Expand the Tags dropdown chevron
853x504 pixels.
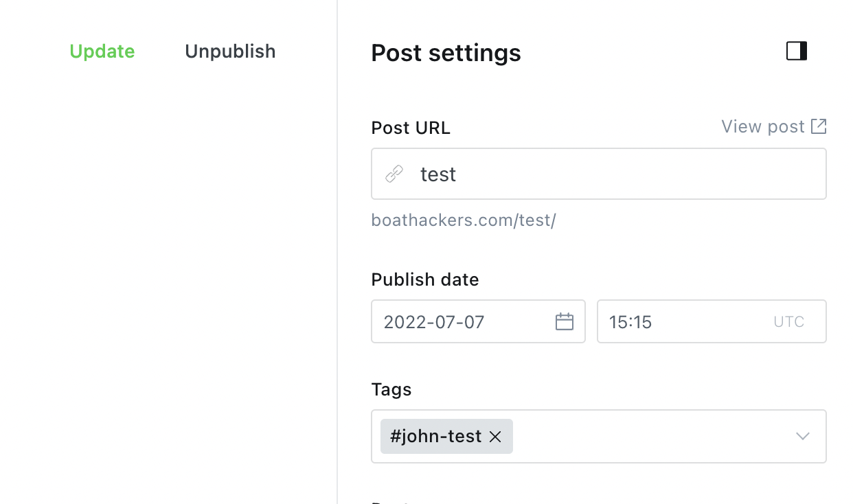tap(801, 436)
